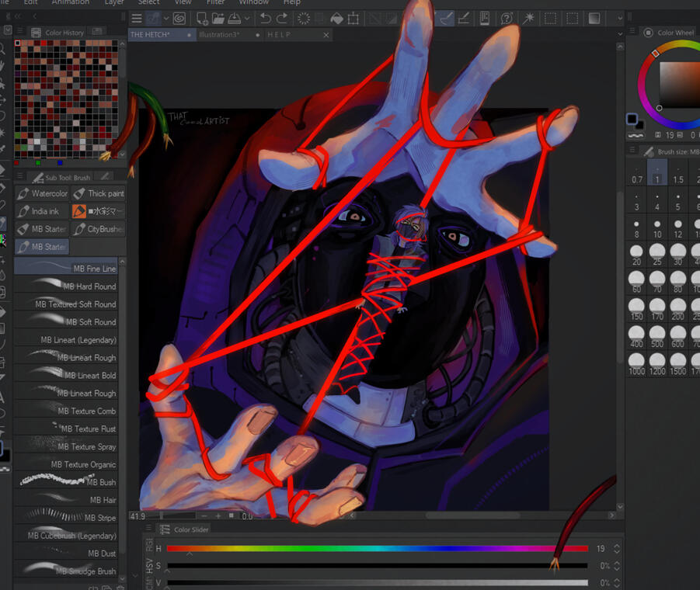Screen dimensions: 700x590
Task: Select the Thick paint brush group
Action: pos(99,193)
